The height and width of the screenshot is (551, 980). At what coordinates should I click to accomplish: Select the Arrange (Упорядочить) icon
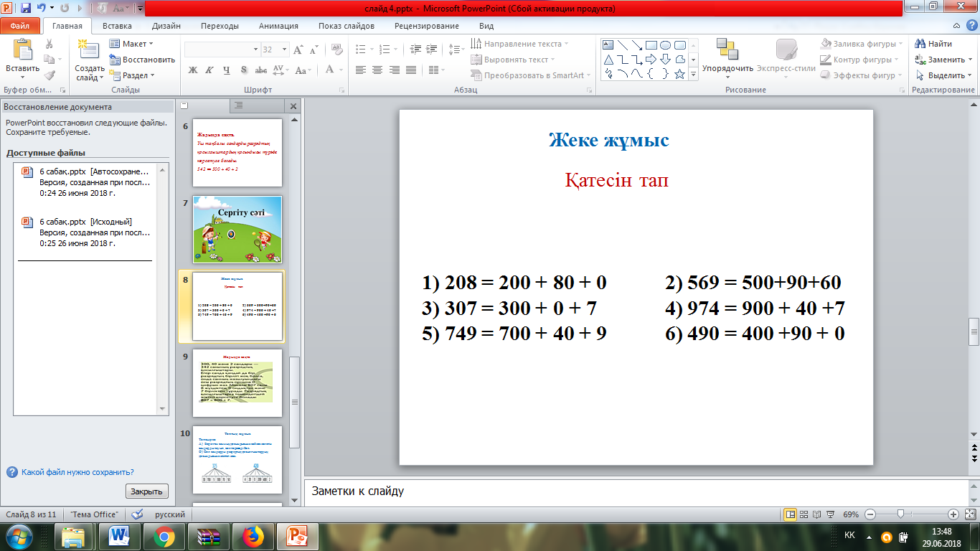pyautogui.click(x=727, y=50)
